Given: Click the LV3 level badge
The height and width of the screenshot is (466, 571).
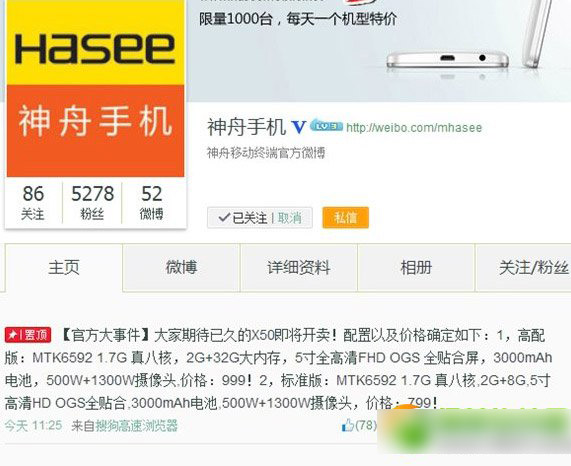Looking at the screenshot, I should click(326, 125).
